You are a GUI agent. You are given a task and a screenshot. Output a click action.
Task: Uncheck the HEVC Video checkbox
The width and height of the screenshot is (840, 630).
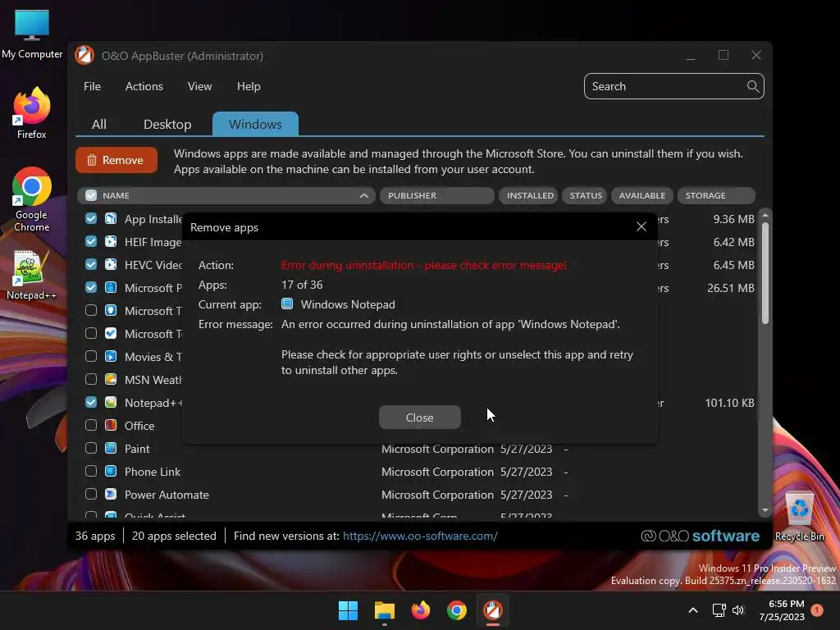(91, 265)
